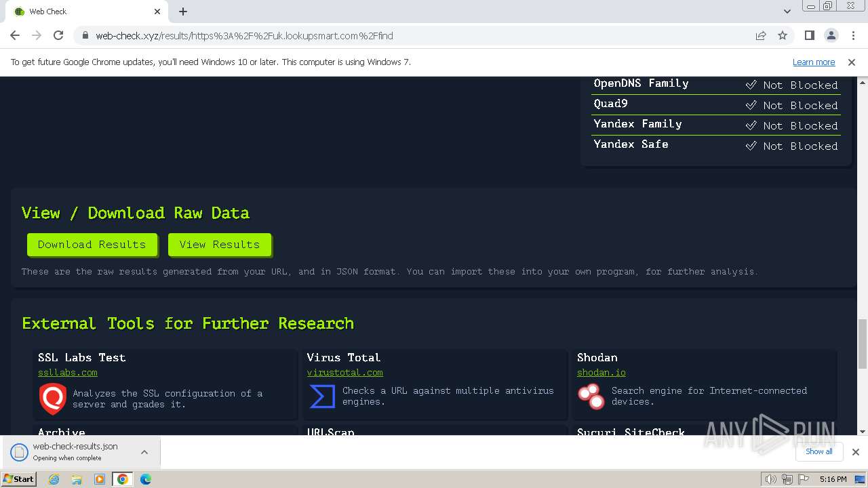Screen dimensions: 868x488
Task: Select the Shodan card heading
Action: 597,358
